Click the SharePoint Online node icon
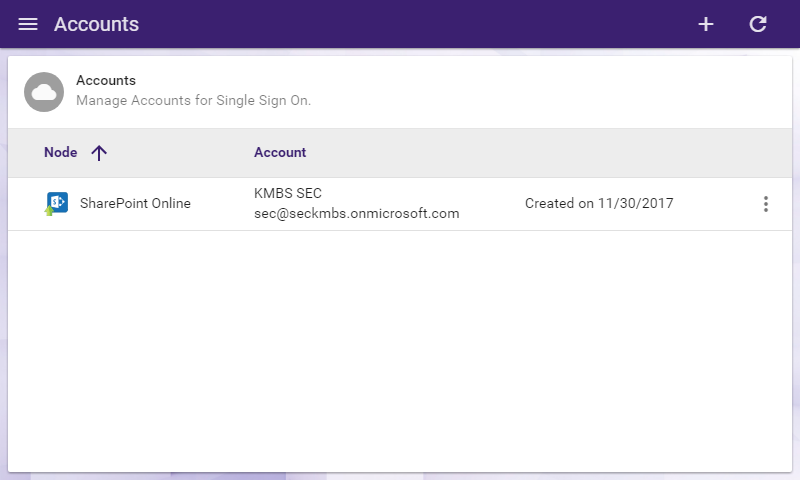Screen dimensions: 800x480 click(56, 204)
